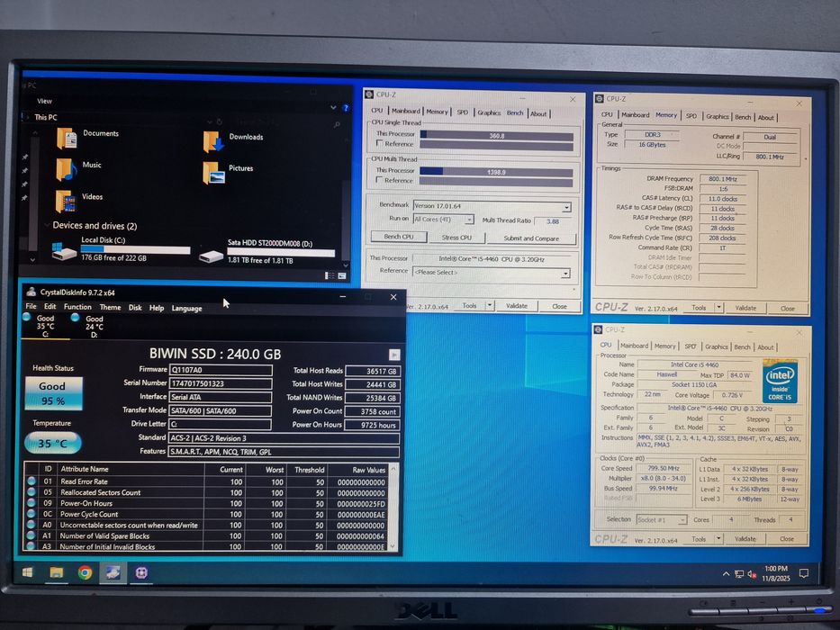Open the Windows Start menu

coord(27,572)
